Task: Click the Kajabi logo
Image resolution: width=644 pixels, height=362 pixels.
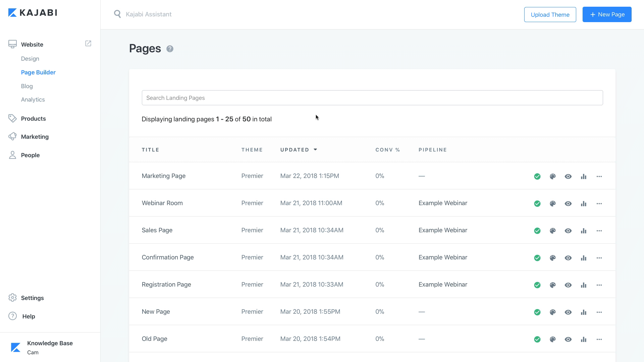Action: pyautogui.click(x=33, y=13)
